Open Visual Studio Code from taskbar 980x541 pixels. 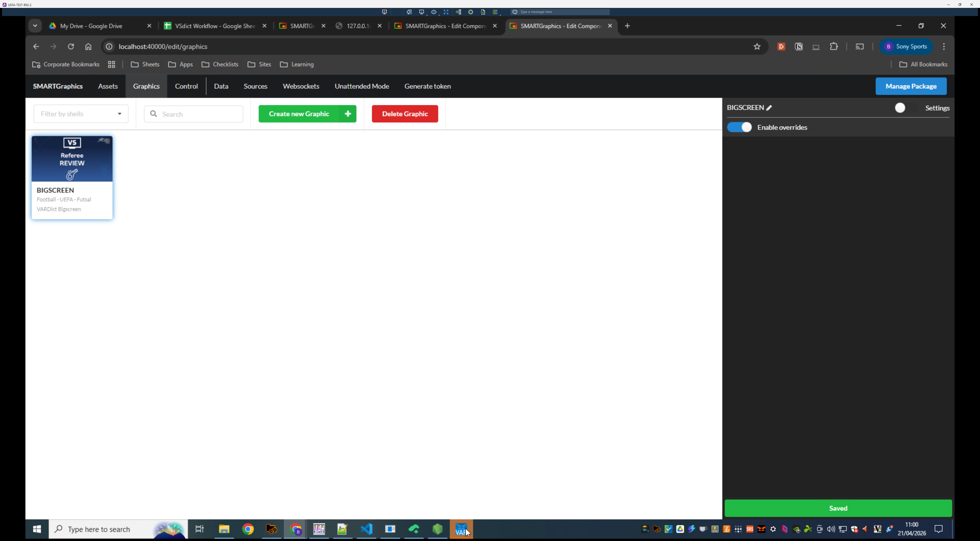366,529
